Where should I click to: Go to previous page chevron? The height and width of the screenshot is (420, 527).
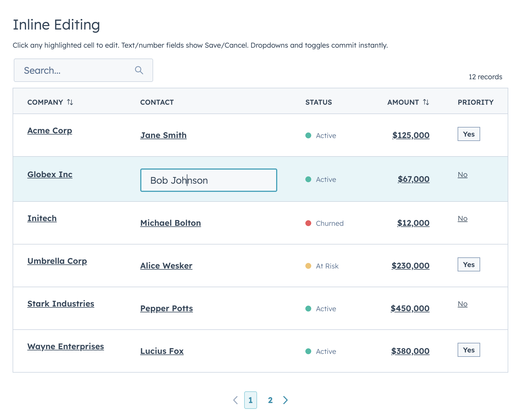pyautogui.click(x=235, y=400)
